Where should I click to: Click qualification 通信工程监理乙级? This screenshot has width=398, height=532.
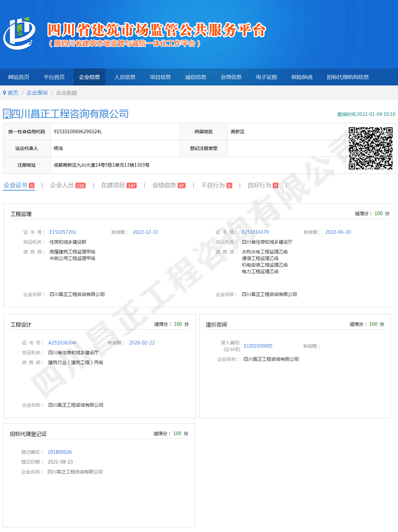point(260,258)
